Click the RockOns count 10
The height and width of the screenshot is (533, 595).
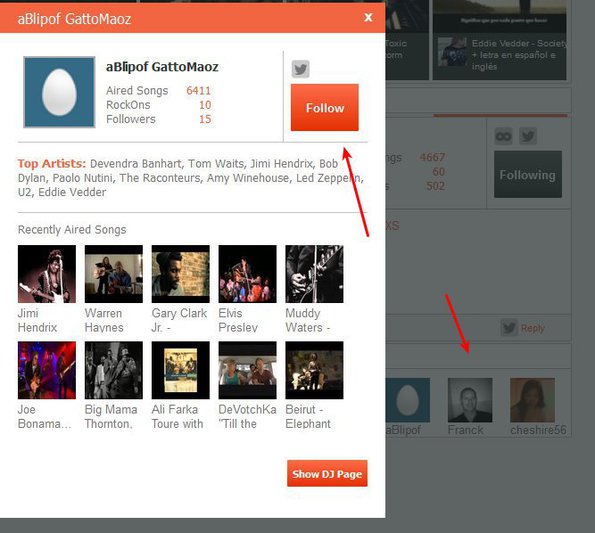[x=205, y=105]
